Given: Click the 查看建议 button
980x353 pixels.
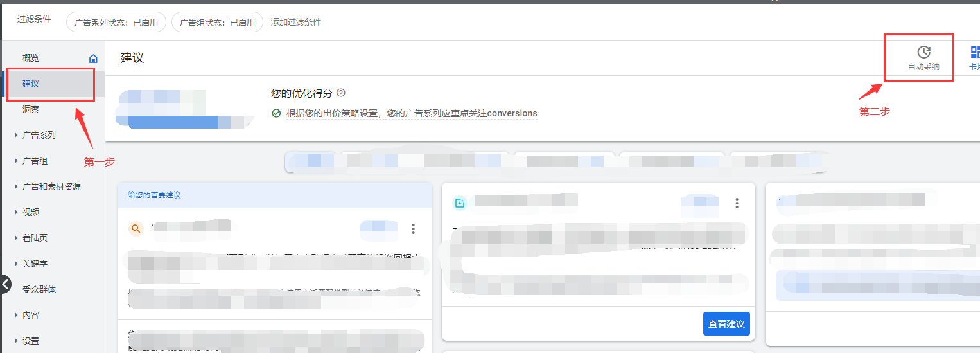Looking at the screenshot, I should [726, 324].
